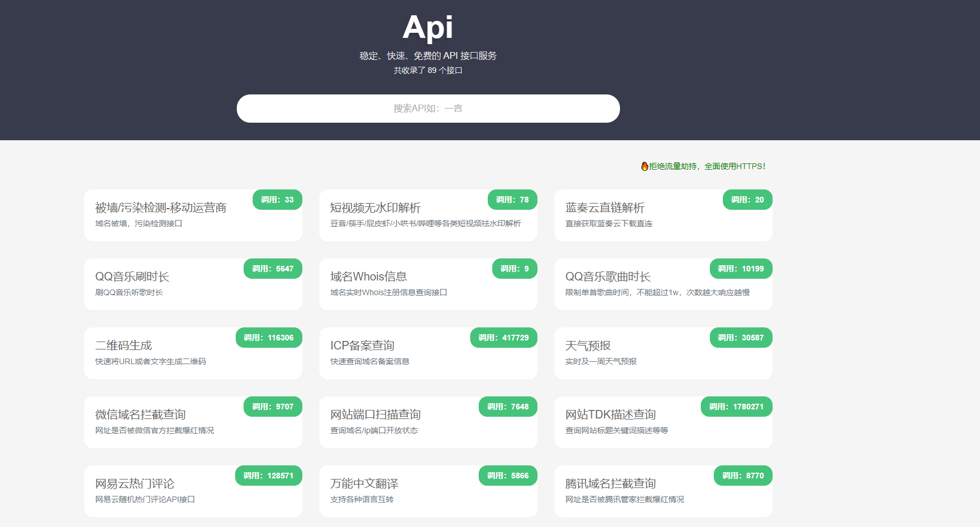Click the 稳定、快速、免费的 API 接口服务 tagline
The image size is (980, 527).
pos(428,56)
